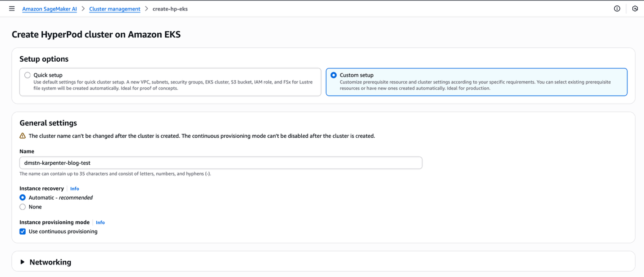Click breadcrumb chevron after Amazon SageMaker AI
This screenshot has width=644, height=277.
point(83,9)
